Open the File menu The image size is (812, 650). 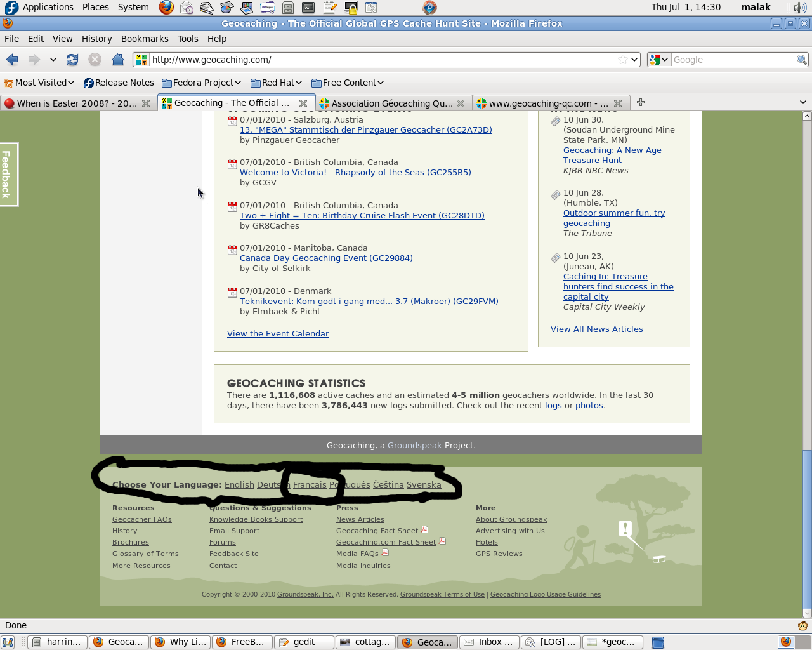point(11,39)
